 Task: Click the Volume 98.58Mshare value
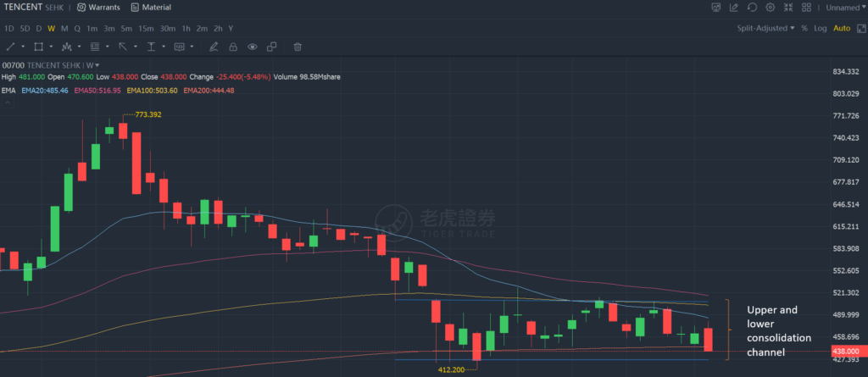pyautogui.click(x=307, y=77)
